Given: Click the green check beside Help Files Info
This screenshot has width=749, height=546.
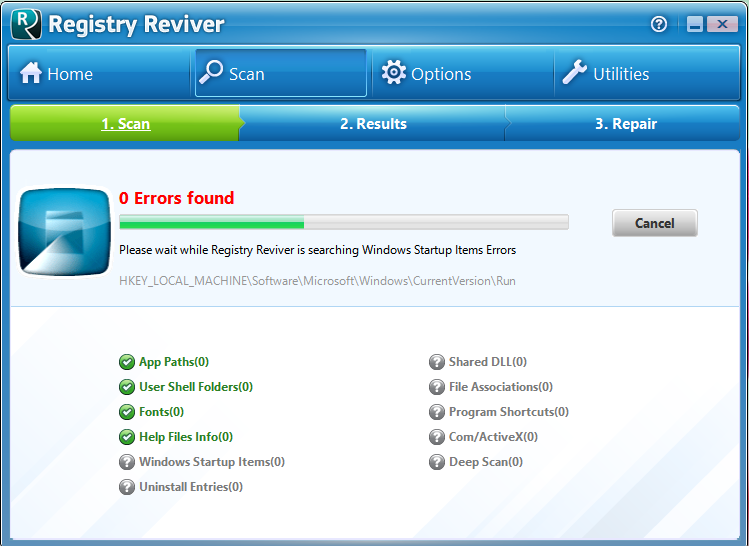Looking at the screenshot, I should 127,437.
